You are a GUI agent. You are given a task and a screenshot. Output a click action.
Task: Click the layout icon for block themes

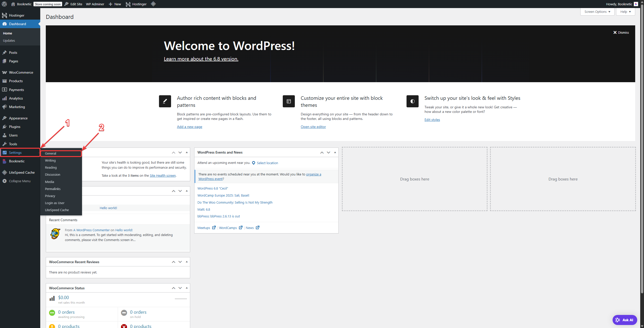click(289, 101)
